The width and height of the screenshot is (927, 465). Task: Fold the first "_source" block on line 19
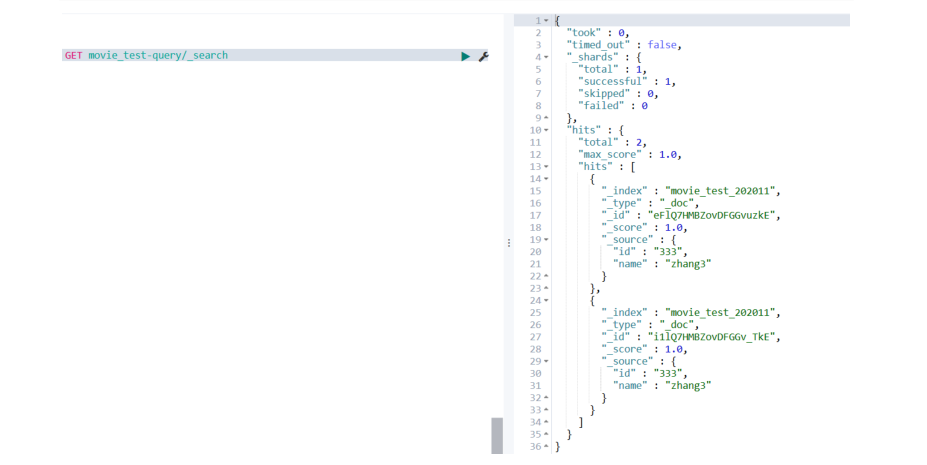coord(546,240)
